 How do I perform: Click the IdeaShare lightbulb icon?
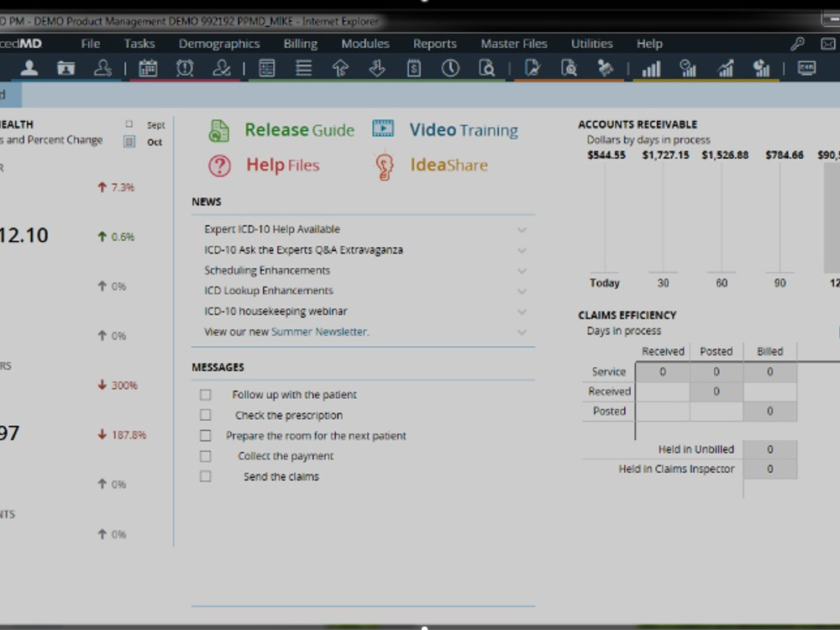point(384,166)
